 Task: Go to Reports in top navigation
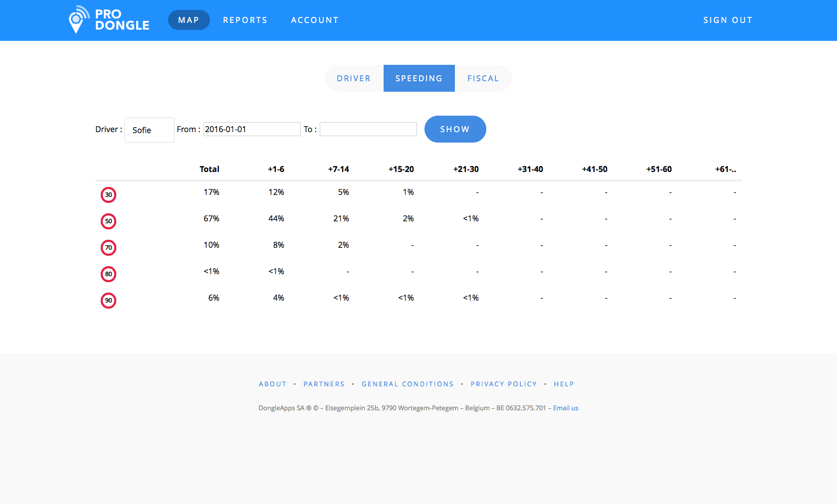[x=245, y=20]
